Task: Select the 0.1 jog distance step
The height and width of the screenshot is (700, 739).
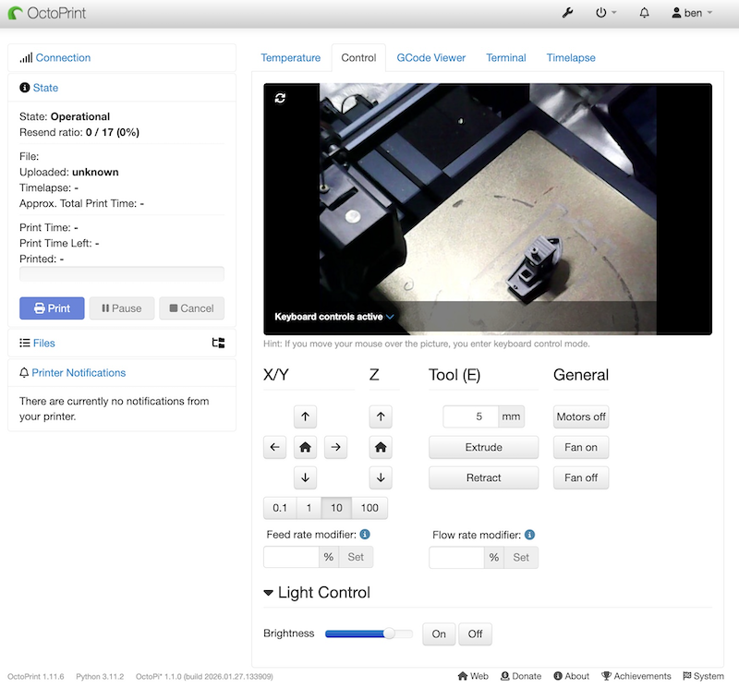Action: [x=280, y=508]
